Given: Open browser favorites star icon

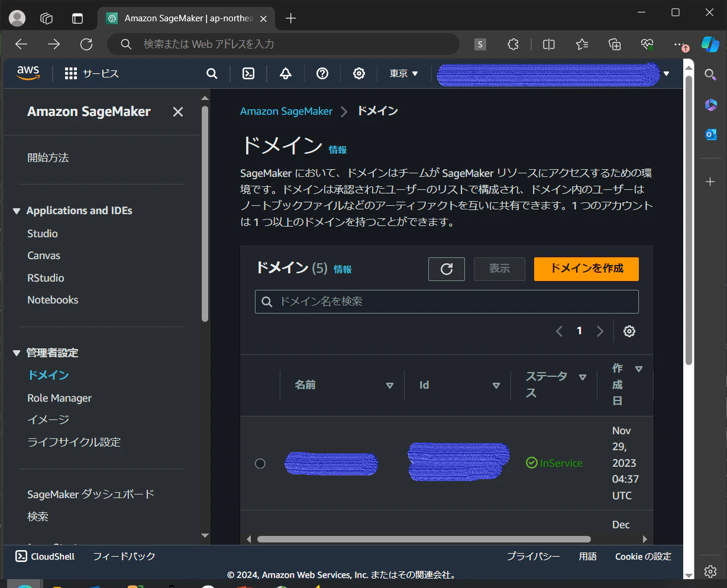Looking at the screenshot, I should click(x=582, y=44).
